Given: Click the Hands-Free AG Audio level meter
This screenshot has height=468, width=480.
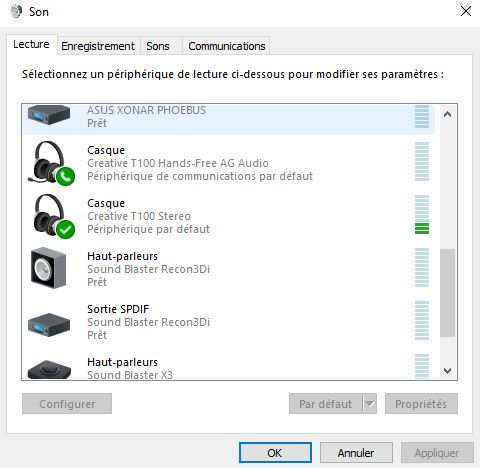Looking at the screenshot, I should pos(422,162).
